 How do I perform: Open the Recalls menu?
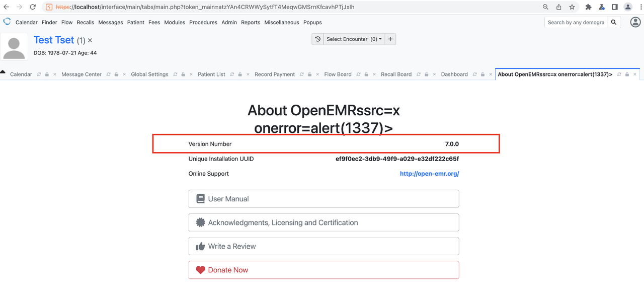click(x=86, y=22)
